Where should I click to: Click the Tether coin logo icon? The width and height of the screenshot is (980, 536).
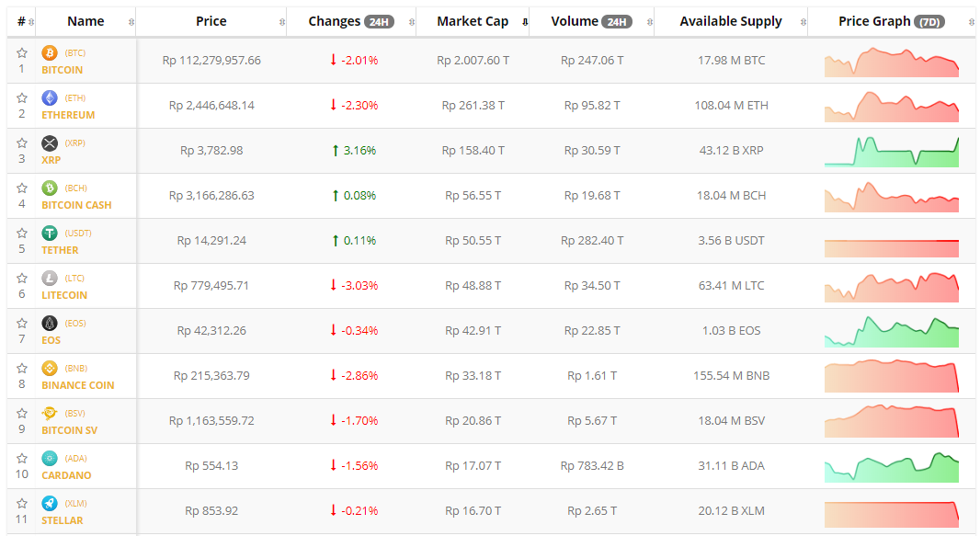point(50,234)
